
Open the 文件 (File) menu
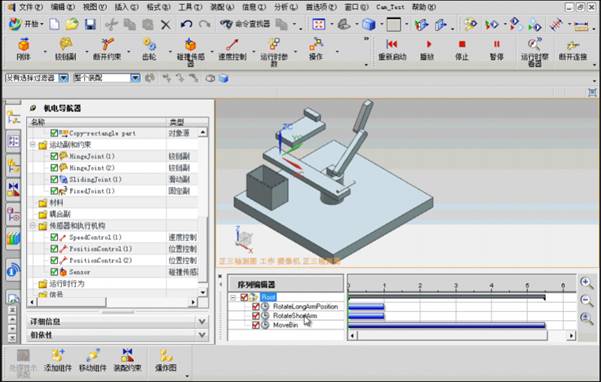(31, 7)
